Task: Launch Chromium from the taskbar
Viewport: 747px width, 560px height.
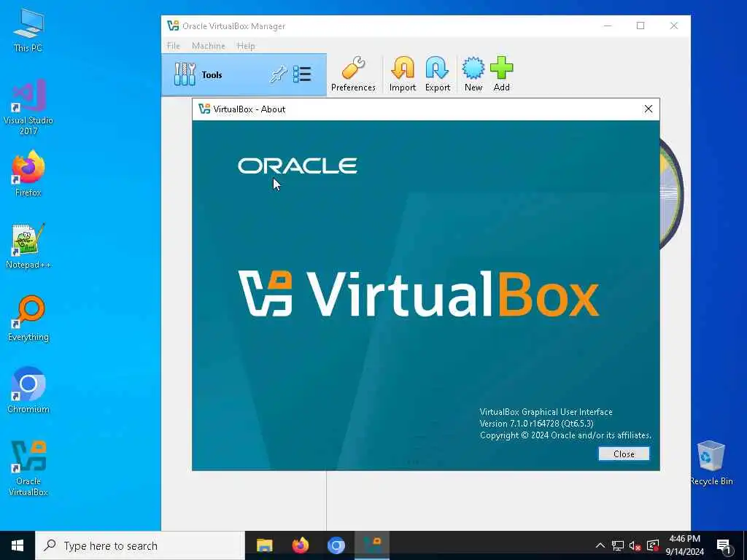Action: click(336, 545)
